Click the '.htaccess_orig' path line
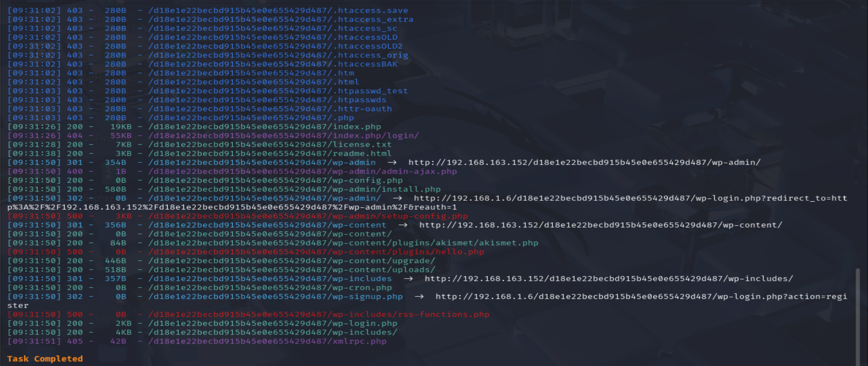Viewport: 868px width, 366px height. (278, 55)
